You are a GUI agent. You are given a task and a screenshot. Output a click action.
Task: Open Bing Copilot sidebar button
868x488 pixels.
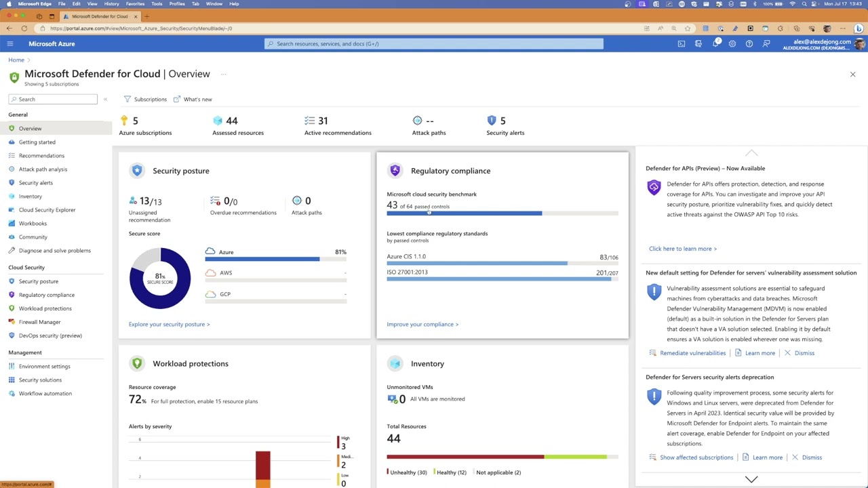(x=858, y=28)
